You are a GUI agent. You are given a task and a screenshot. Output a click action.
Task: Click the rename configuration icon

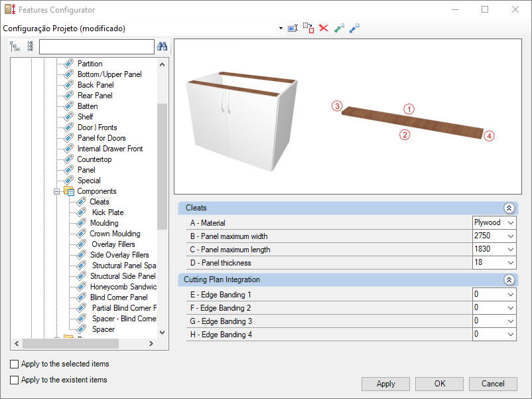293,28
